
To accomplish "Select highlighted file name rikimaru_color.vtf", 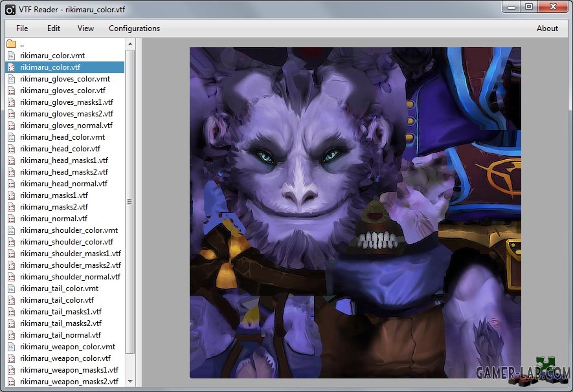I will click(x=50, y=67).
